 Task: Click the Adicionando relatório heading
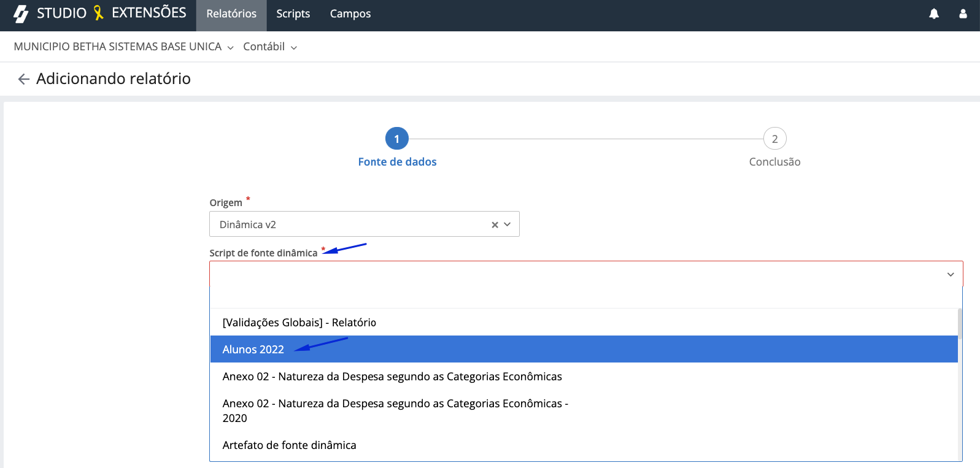click(x=114, y=79)
